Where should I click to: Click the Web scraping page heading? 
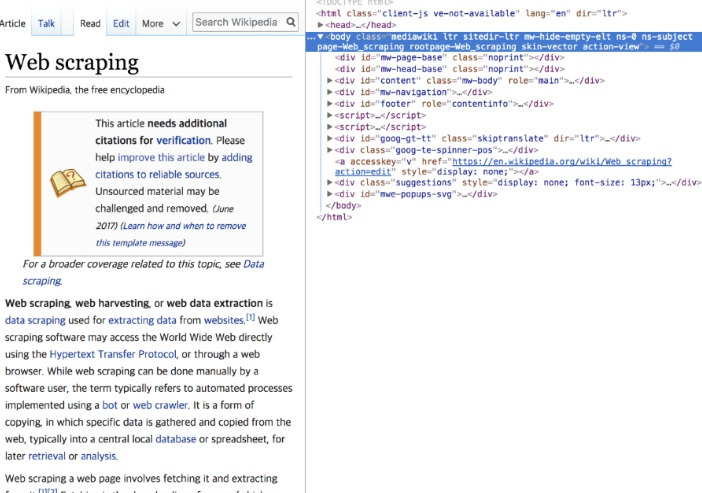72,62
